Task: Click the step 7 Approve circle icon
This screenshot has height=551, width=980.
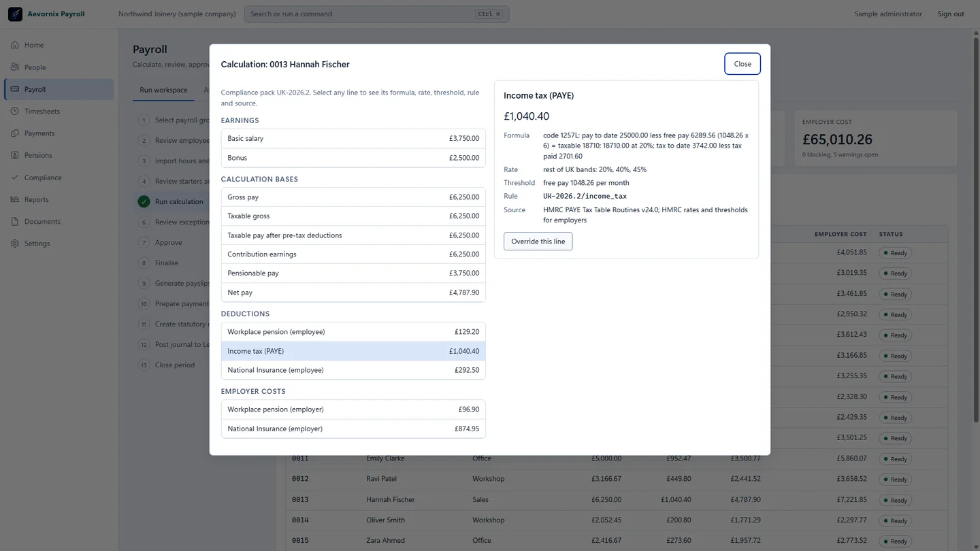Action: tap(144, 242)
